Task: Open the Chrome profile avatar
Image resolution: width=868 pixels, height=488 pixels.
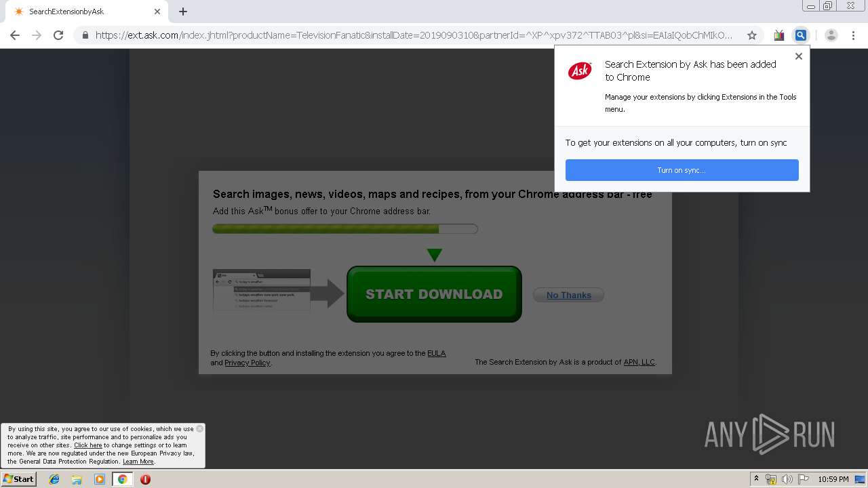Action: [831, 35]
